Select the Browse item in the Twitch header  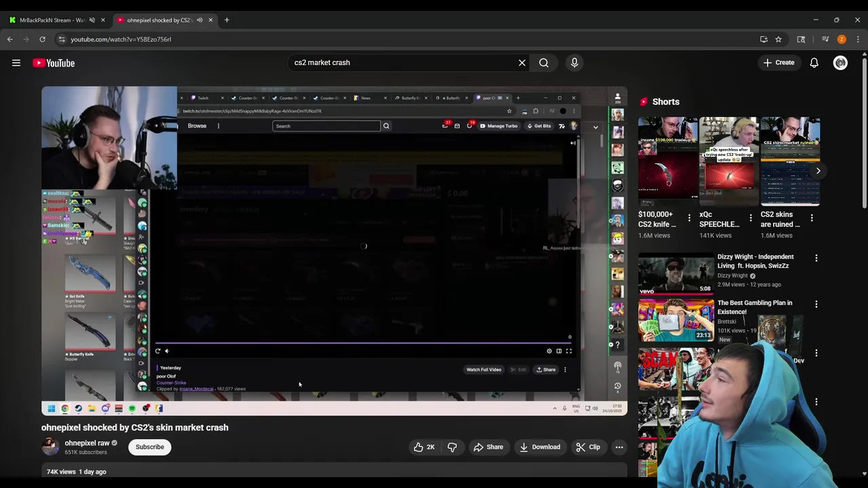(197, 126)
